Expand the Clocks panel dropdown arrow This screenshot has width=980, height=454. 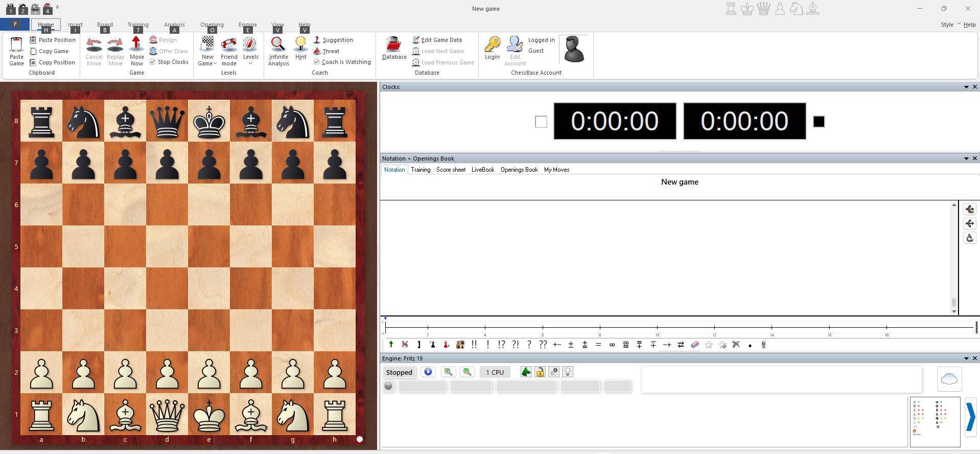[x=966, y=87]
